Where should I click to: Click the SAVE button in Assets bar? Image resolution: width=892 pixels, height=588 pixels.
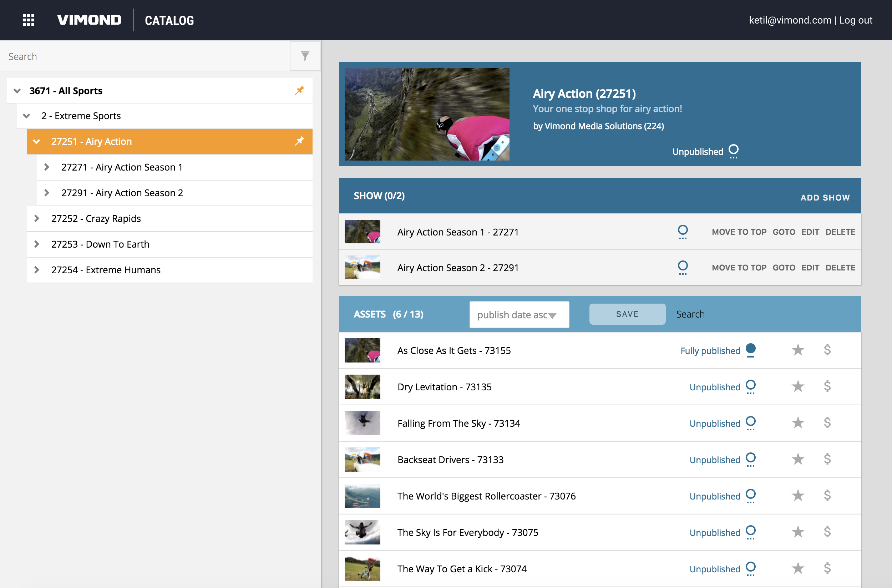[x=627, y=314]
